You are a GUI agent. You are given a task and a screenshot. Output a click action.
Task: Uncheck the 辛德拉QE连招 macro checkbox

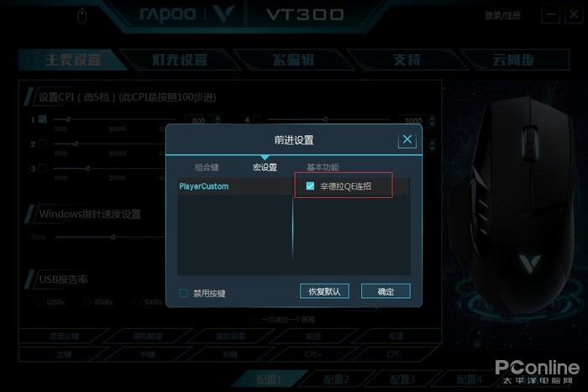(310, 186)
